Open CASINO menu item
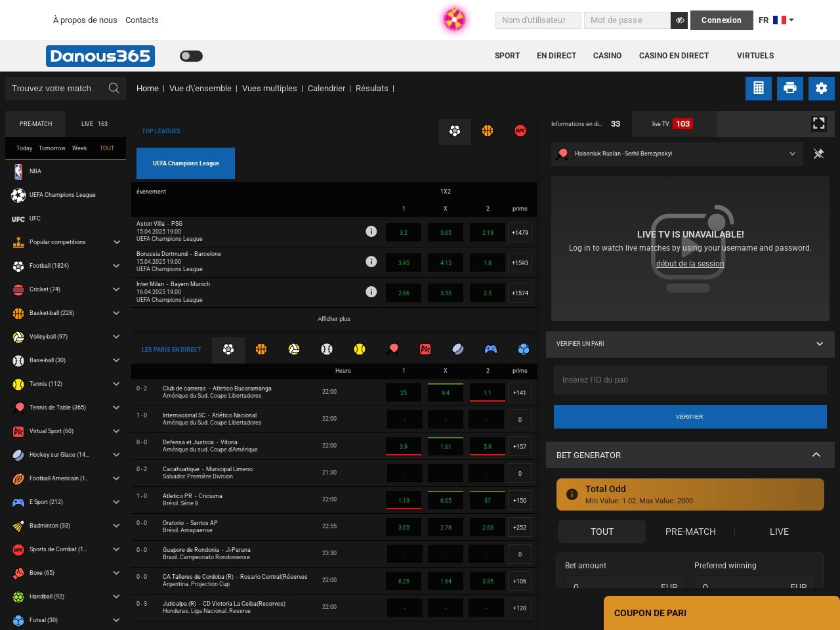 pos(607,56)
